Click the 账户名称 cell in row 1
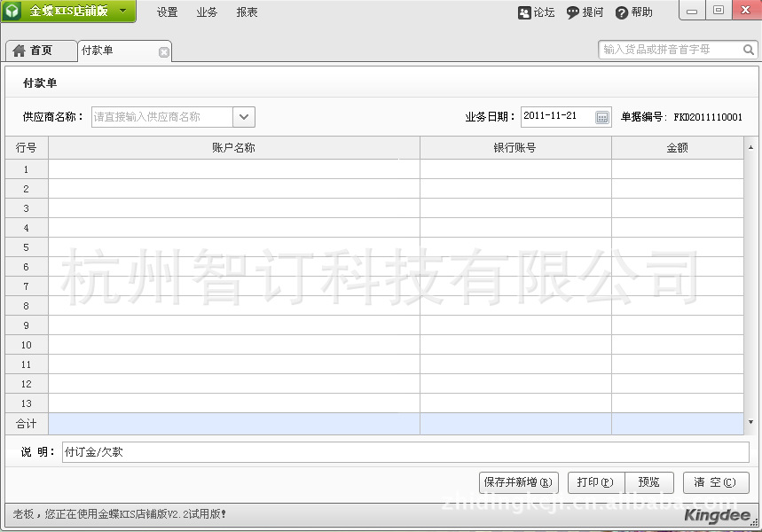The image size is (762, 532). [233, 169]
